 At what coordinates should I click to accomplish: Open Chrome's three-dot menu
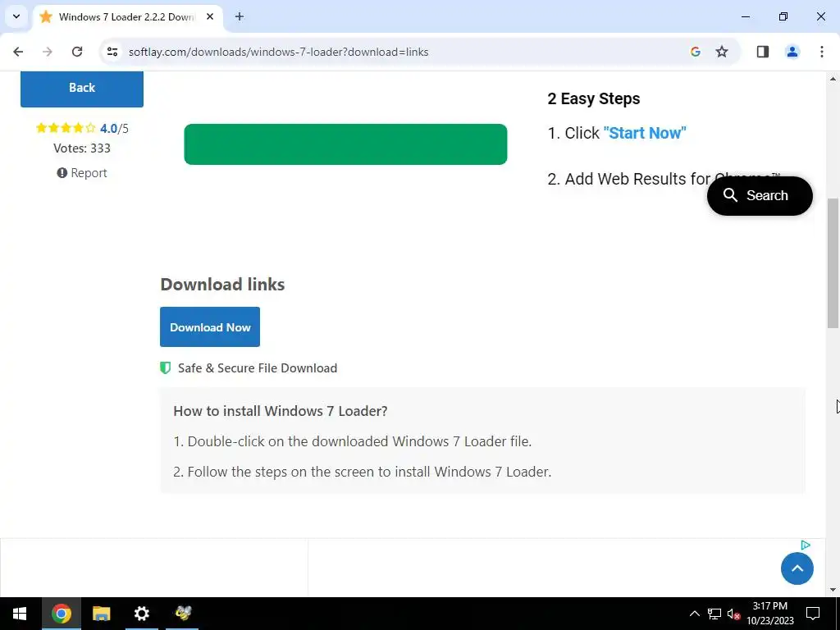(x=821, y=52)
